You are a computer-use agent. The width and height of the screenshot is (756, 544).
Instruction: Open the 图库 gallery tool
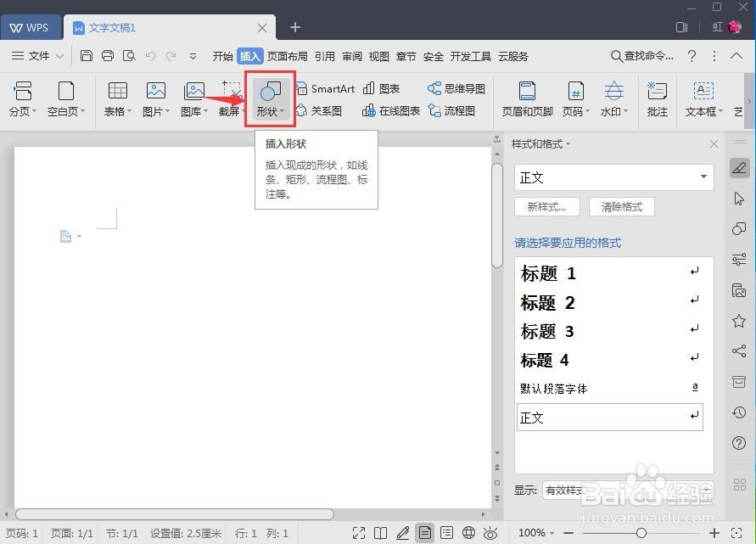click(193, 98)
